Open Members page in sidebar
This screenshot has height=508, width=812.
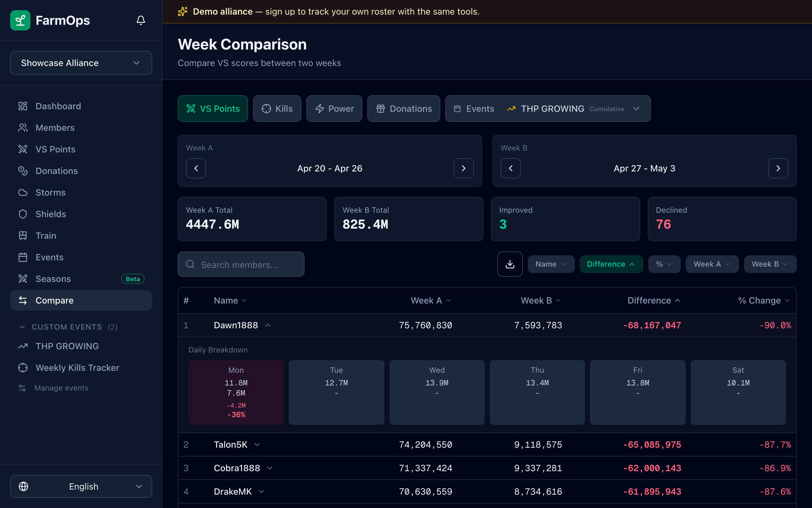(81, 128)
